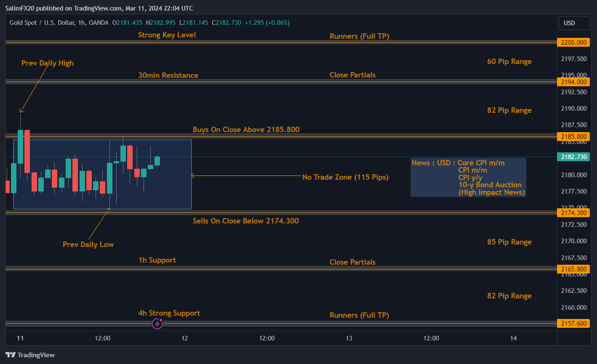Screen dimensions: 597x364
Task: Select the Buys On Close Above 2185.800 annotation
Action: point(246,130)
